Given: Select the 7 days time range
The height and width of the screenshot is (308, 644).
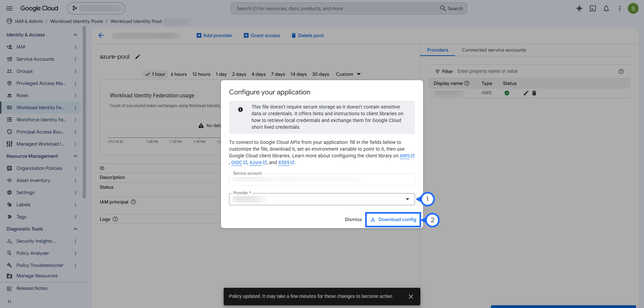Looking at the screenshot, I should click(278, 74).
